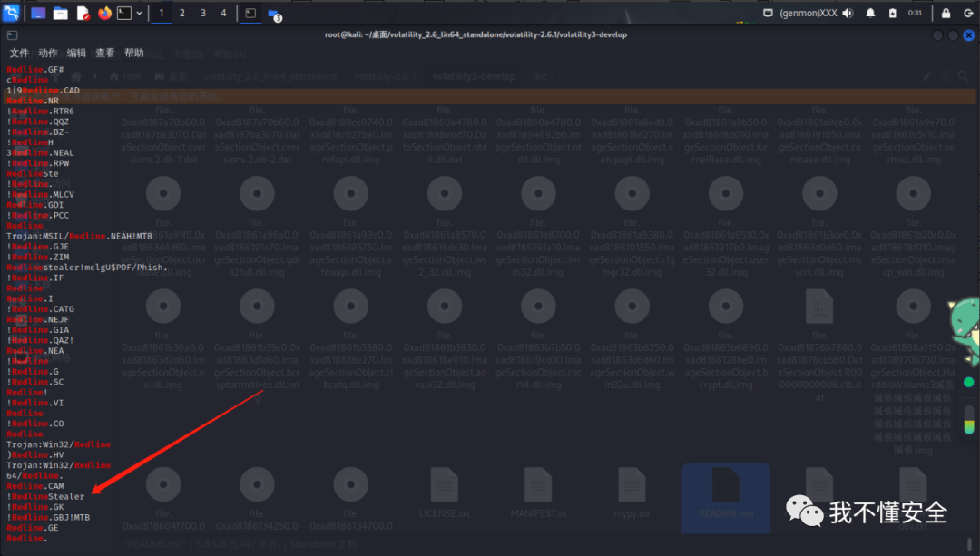This screenshot has width=980, height=556.
Task: Launch Firefox from the top panel
Action: click(104, 13)
